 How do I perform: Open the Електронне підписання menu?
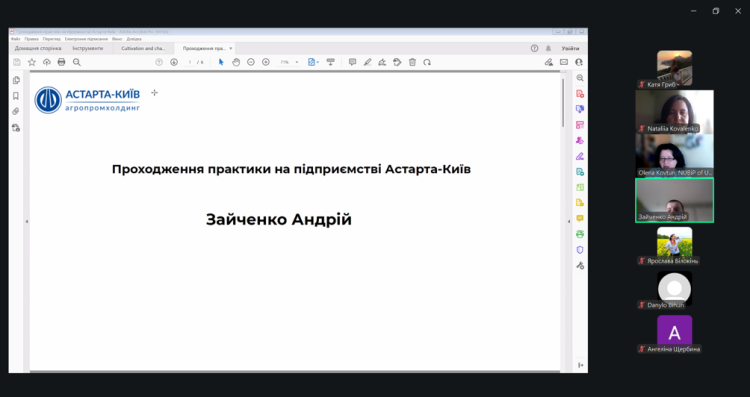click(x=86, y=39)
